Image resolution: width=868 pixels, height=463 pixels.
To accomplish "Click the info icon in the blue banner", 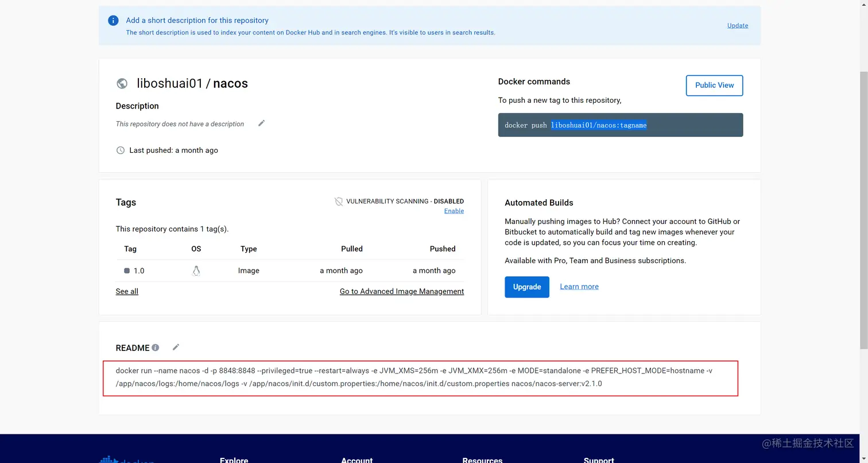I will coord(114,21).
